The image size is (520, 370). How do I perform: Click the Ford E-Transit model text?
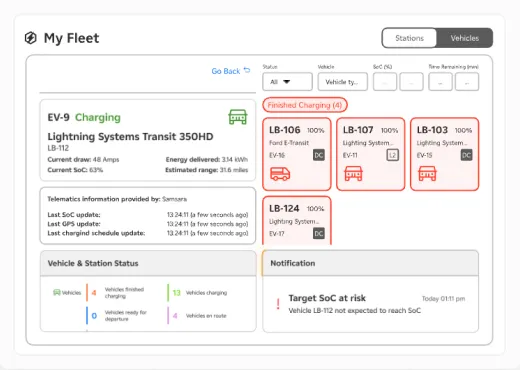289,143
